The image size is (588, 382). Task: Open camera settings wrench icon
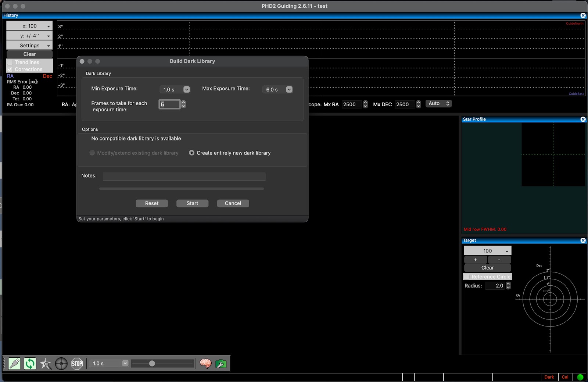point(221,364)
